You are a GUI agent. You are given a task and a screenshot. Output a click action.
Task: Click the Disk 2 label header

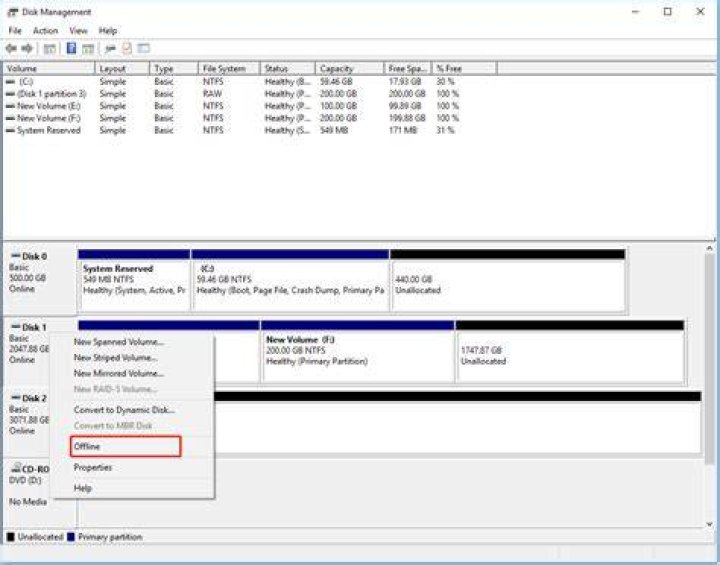(x=34, y=398)
